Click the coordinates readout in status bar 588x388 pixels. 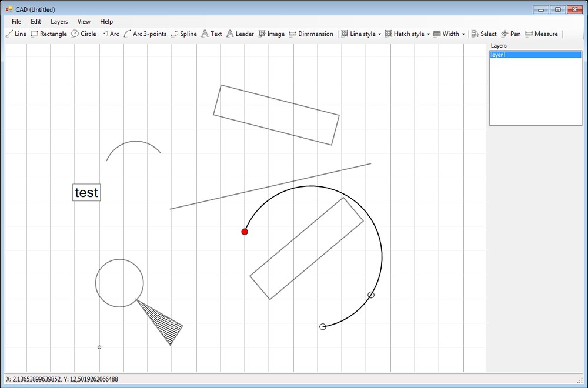62,379
